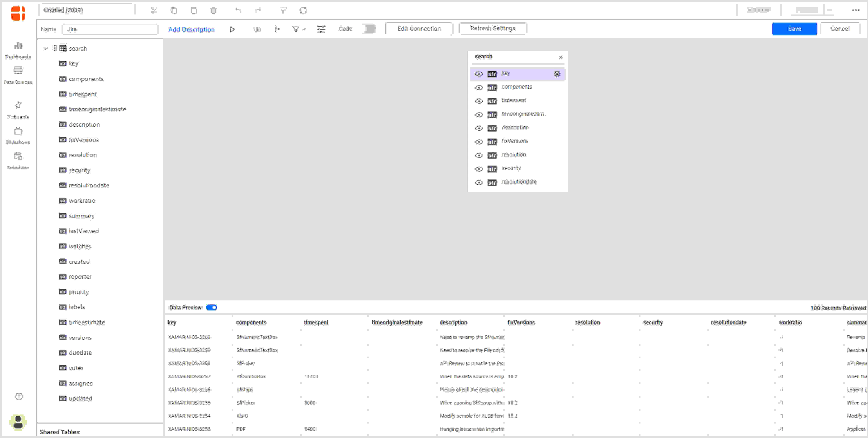Open Dashboards in sidebar

pos(18,50)
